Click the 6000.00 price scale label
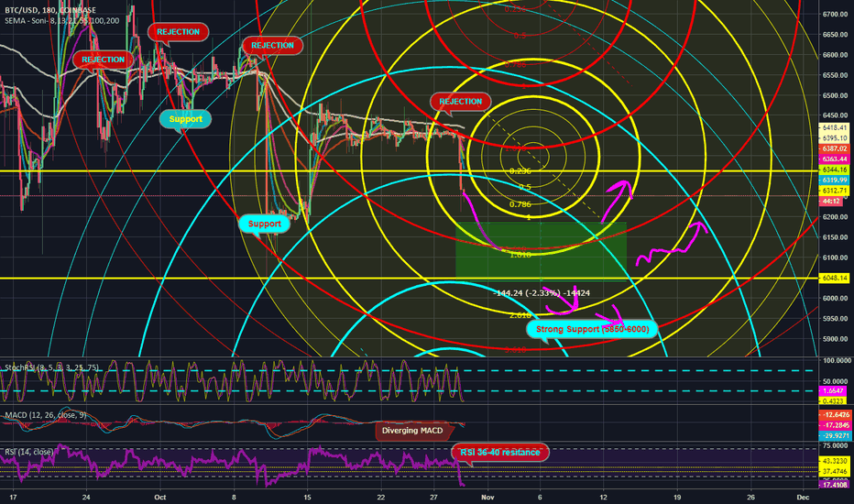 835,298
